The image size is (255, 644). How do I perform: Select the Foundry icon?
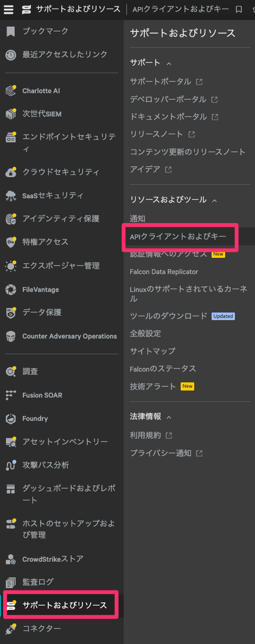pos(11,419)
